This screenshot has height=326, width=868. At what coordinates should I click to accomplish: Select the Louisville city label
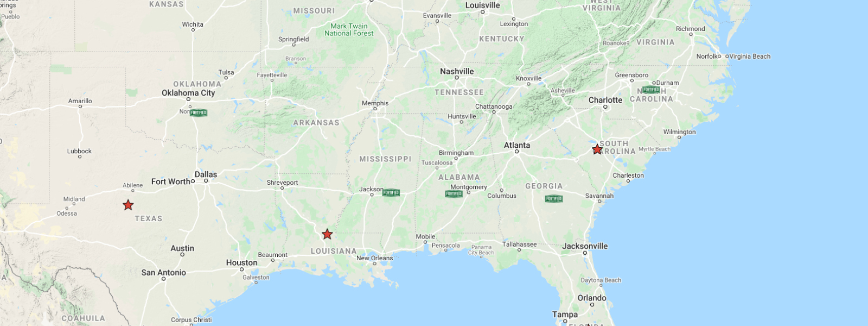(482, 5)
